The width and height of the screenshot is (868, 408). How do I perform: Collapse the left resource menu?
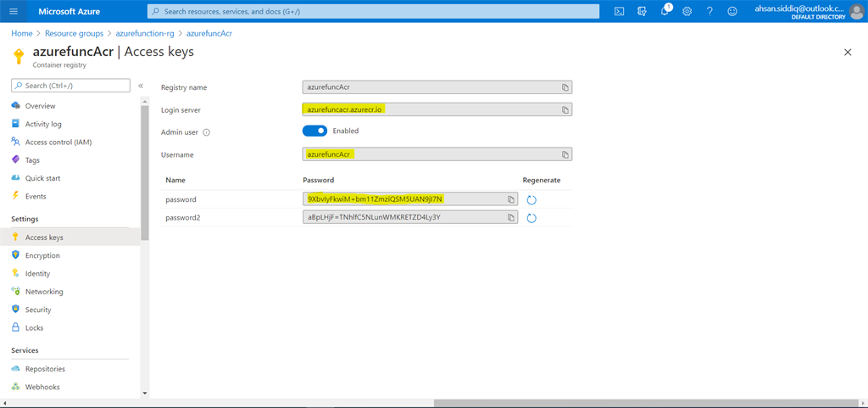tap(141, 86)
